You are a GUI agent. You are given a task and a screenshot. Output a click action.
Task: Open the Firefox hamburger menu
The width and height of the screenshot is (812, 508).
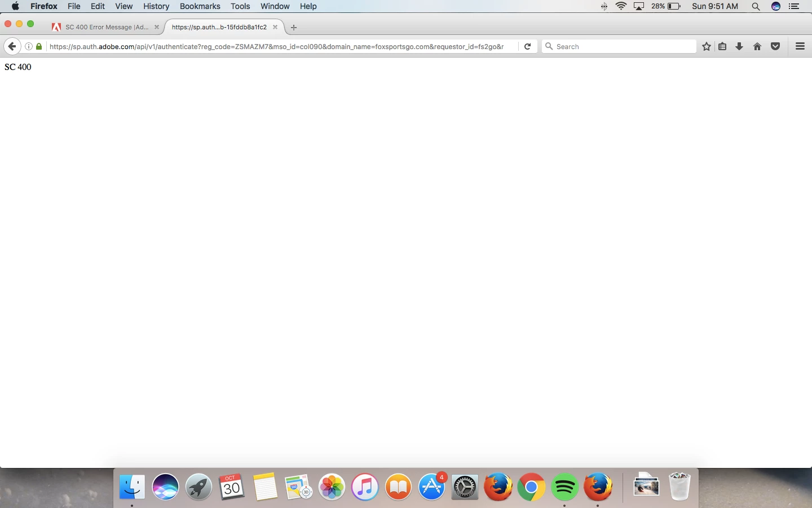pyautogui.click(x=800, y=46)
